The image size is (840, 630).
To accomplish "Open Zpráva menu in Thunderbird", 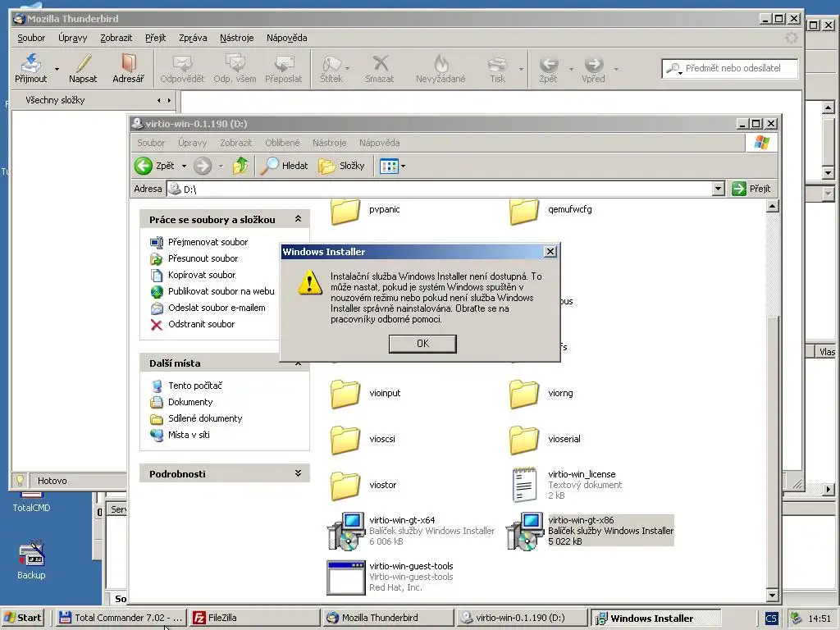I will tap(193, 38).
